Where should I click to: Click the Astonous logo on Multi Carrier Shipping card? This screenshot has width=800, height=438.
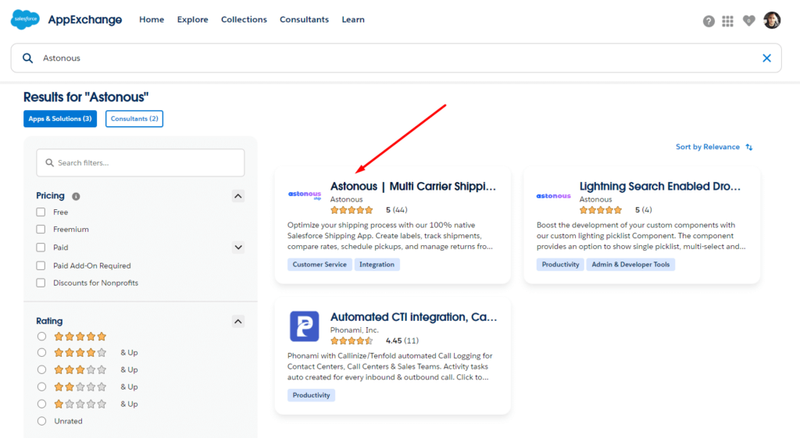click(305, 195)
